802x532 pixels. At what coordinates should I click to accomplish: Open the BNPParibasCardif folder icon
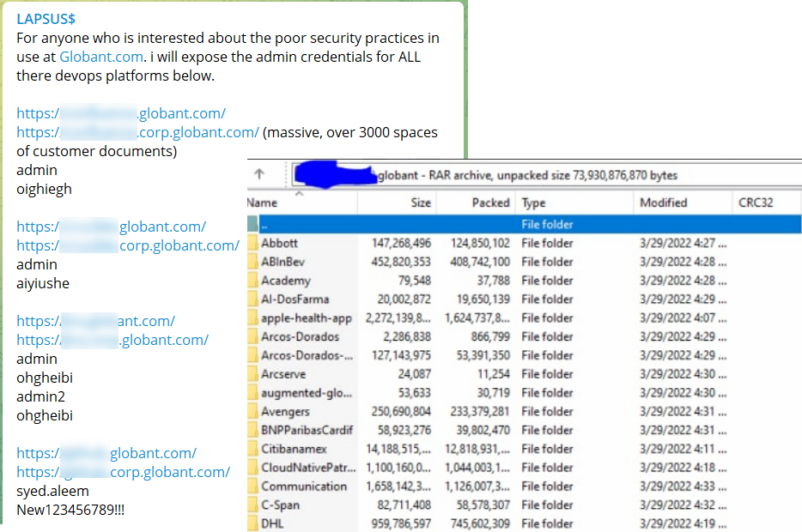(x=252, y=430)
